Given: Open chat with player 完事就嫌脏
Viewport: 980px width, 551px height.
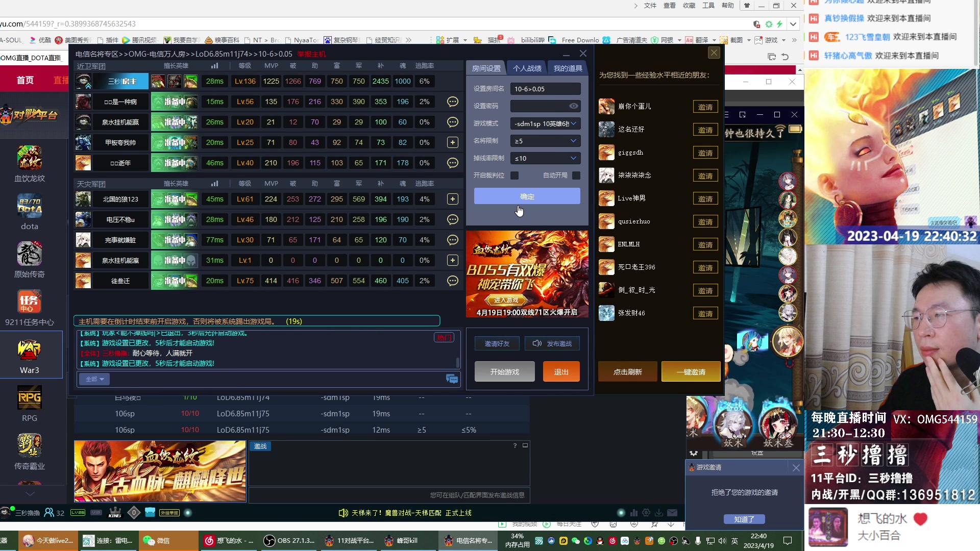Looking at the screenshot, I should (x=452, y=240).
